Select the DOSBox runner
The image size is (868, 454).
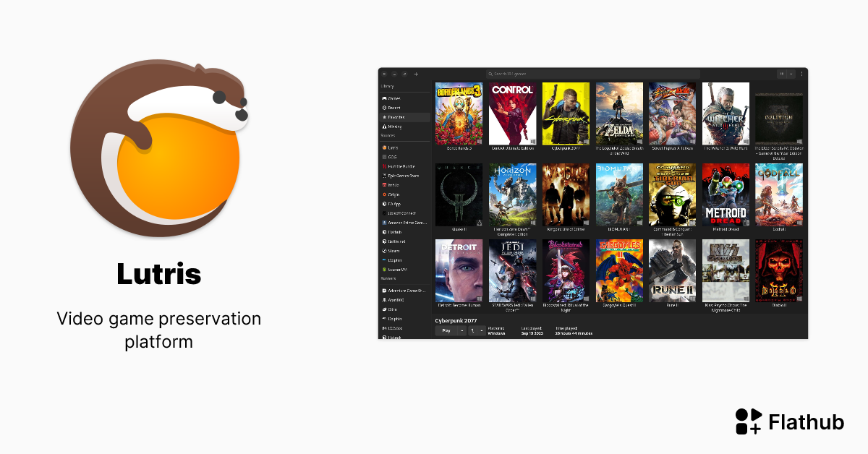[x=405, y=328]
